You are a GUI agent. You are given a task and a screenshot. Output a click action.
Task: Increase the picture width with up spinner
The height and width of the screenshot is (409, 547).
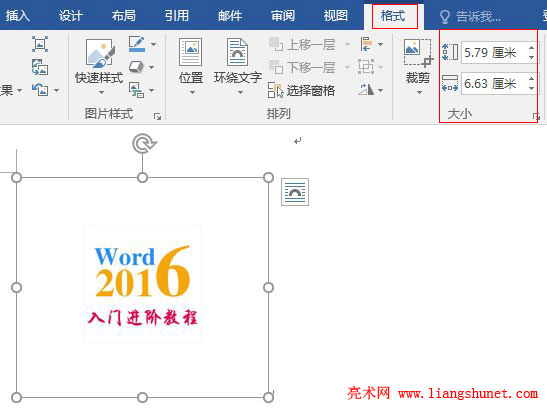(x=531, y=79)
